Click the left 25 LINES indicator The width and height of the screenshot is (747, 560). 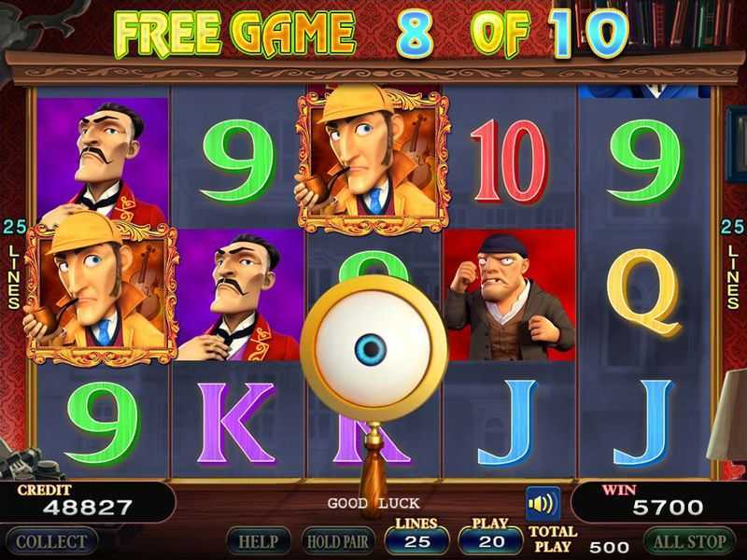click(x=14, y=264)
